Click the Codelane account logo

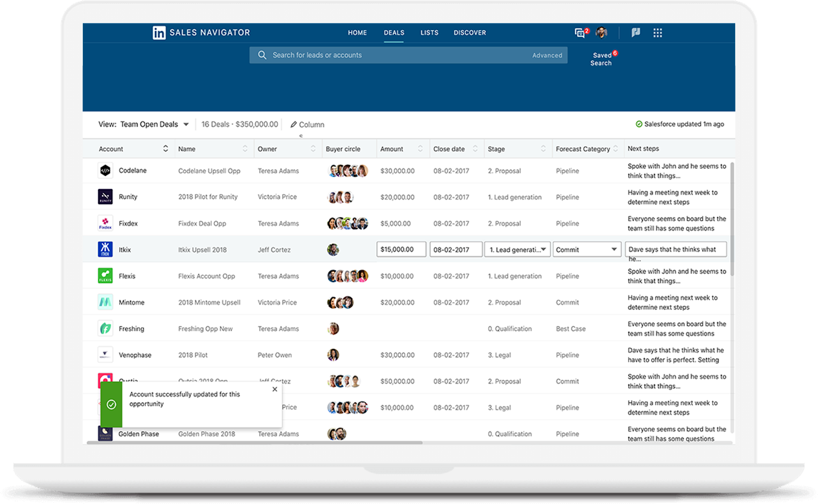pos(105,170)
